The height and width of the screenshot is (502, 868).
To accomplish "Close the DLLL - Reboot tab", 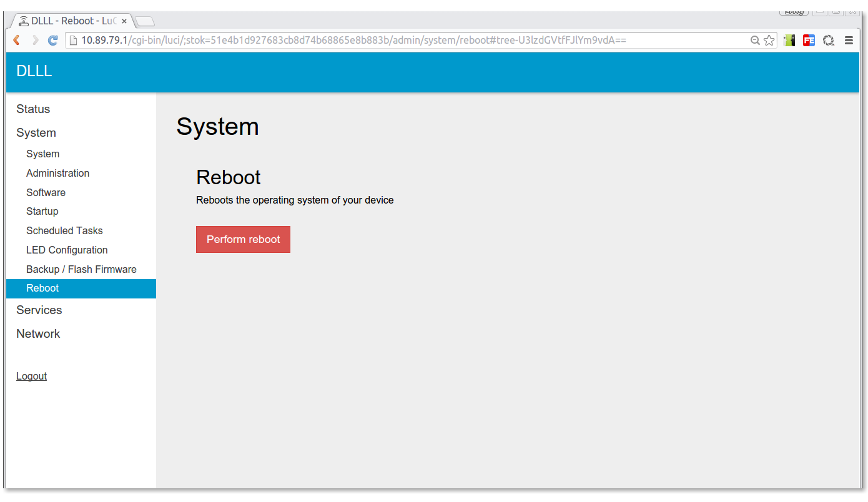I will click(124, 21).
